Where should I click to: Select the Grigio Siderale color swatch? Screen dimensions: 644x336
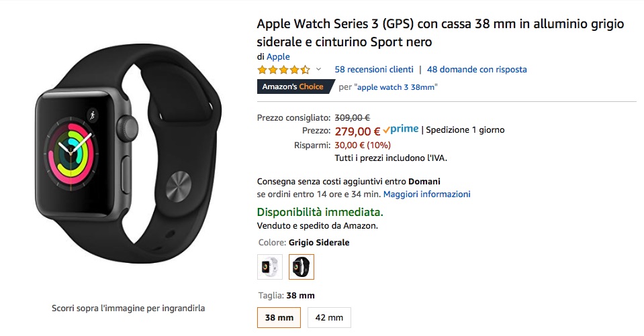[302, 267]
